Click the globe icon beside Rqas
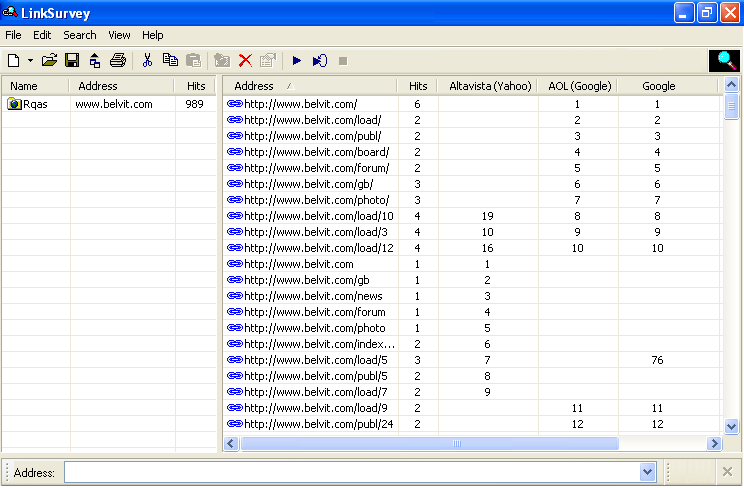This screenshot has width=744, height=488. [x=15, y=104]
